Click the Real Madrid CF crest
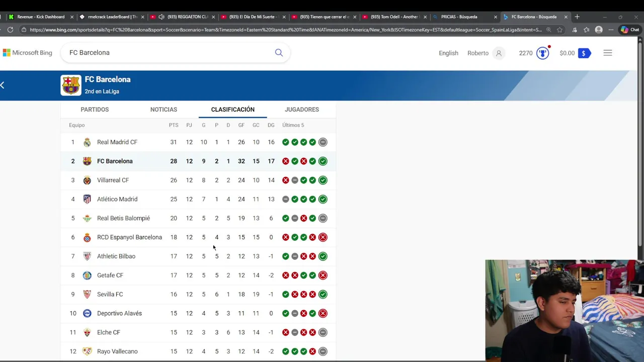This screenshot has width=644, height=362. tap(87, 142)
